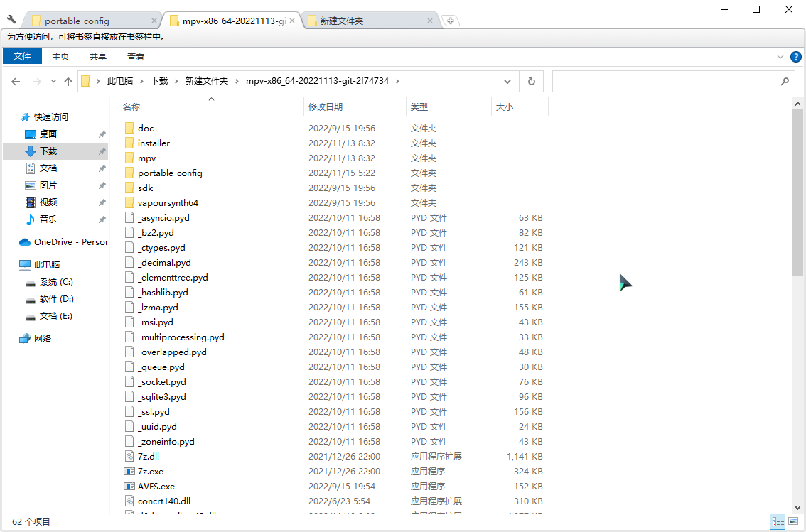The width and height of the screenshot is (806, 532).
Task: Open the 共享 ribbon tab
Action: click(x=97, y=57)
